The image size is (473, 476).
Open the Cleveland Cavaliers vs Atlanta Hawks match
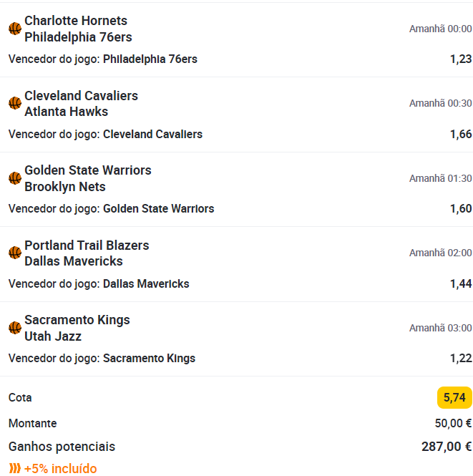click(81, 104)
